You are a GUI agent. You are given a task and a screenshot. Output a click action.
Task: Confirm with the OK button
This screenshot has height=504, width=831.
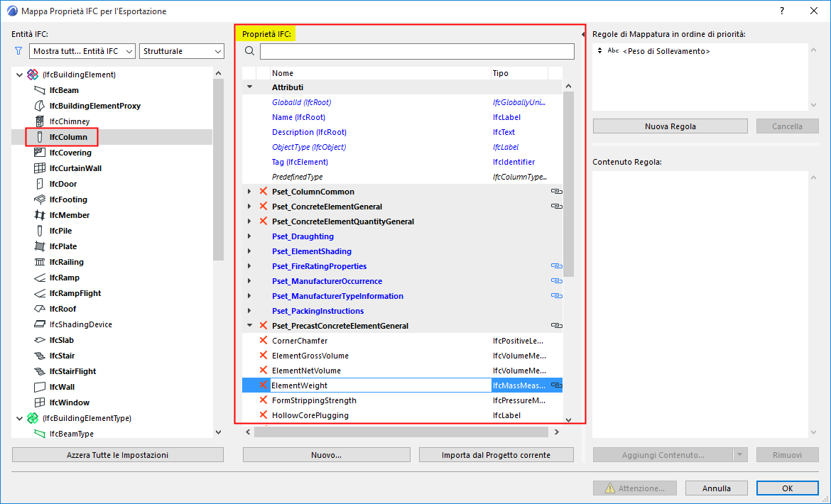point(788,488)
